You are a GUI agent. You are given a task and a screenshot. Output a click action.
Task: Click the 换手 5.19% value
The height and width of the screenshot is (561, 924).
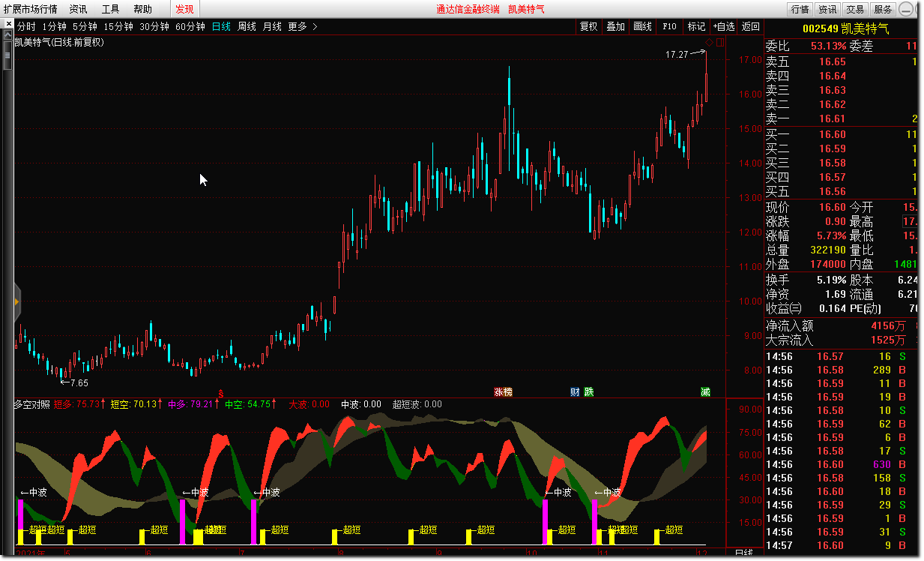pos(832,280)
